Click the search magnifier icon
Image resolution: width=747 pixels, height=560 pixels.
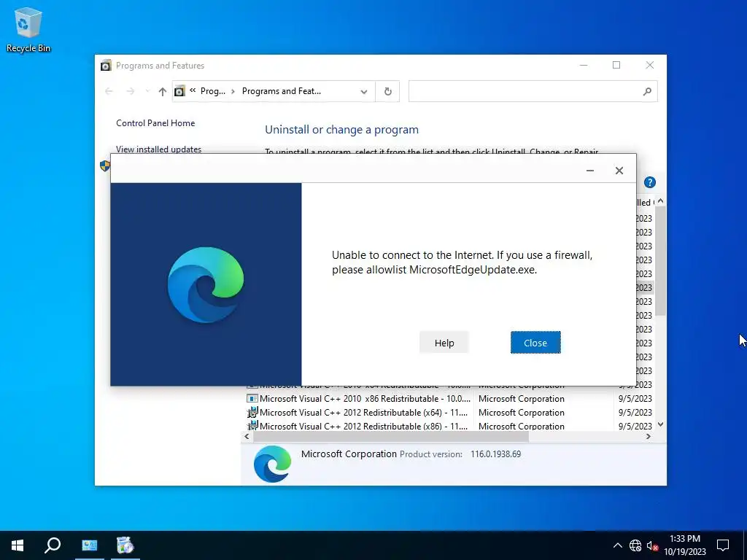647,91
